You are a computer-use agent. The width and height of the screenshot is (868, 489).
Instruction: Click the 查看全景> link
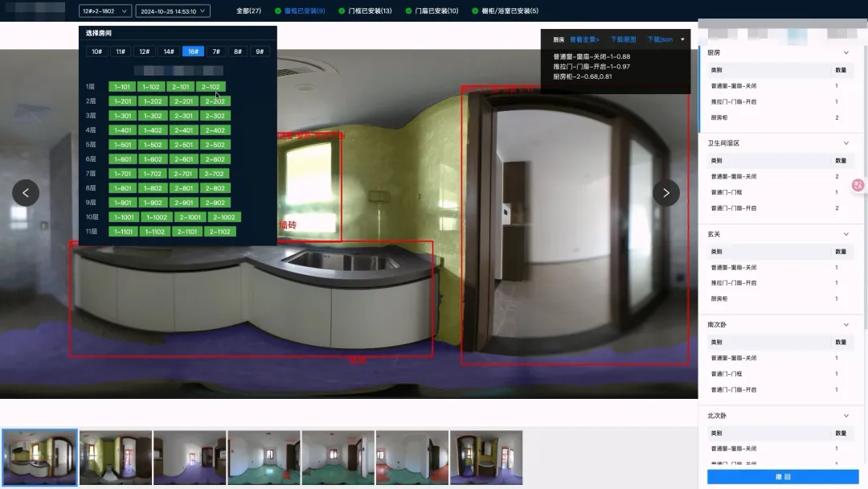tap(584, 39)
